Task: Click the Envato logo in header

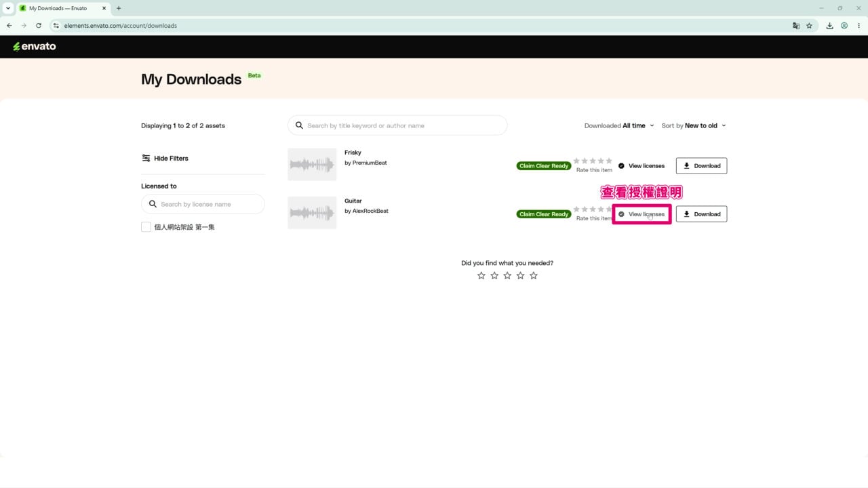Action: point(35,46)
